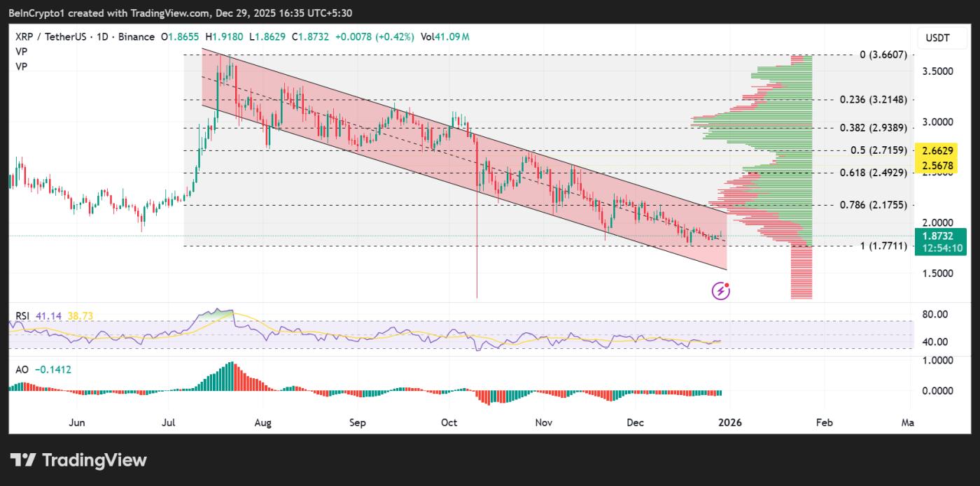The width and height of the screenshot is (980, 486).
Task: Click the AO indicator legend label
Action: pyautogui.click(x=22, y=369)
